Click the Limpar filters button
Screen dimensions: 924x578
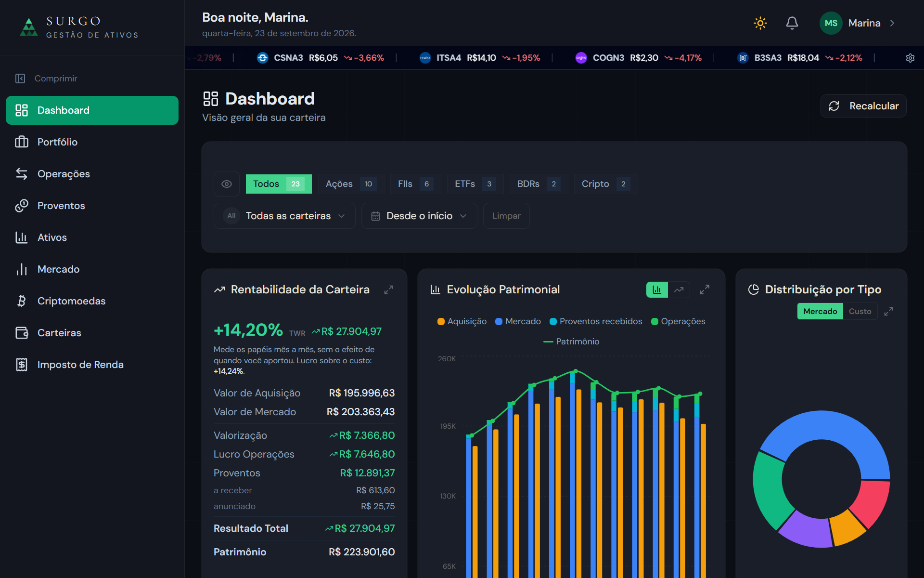(506, 216)
